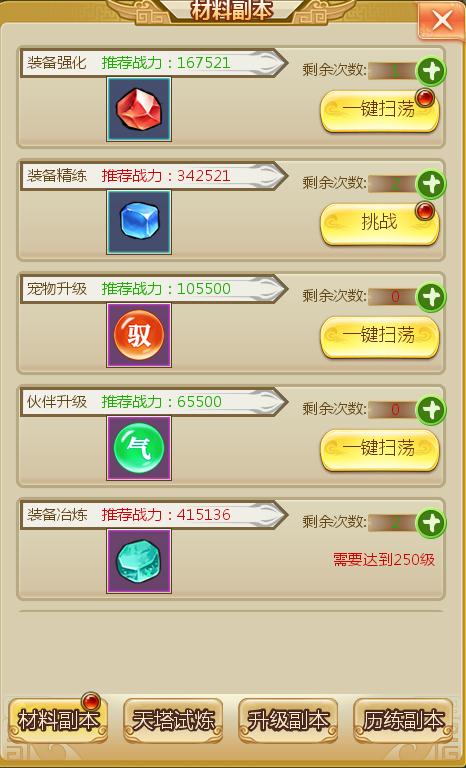The height and width of the screenshot is (768, 466).
Task: Sweep the 伙伴升级 dungeon with 一键扫荡
Action: point(380,450)
